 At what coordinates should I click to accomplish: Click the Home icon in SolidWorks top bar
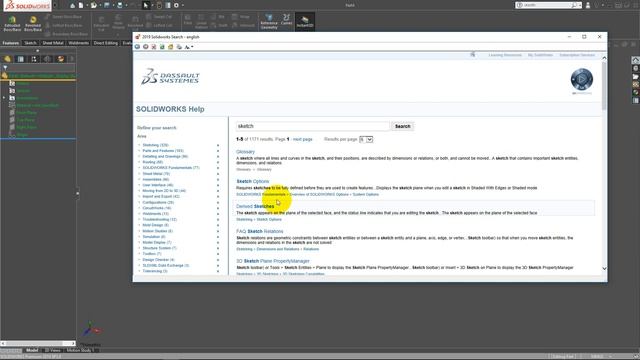(72, 5)
